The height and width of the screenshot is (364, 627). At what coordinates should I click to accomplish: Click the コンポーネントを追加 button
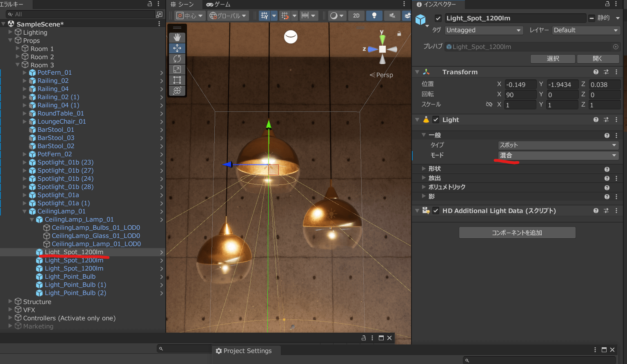pyautogui.click(x=517, y=233)
